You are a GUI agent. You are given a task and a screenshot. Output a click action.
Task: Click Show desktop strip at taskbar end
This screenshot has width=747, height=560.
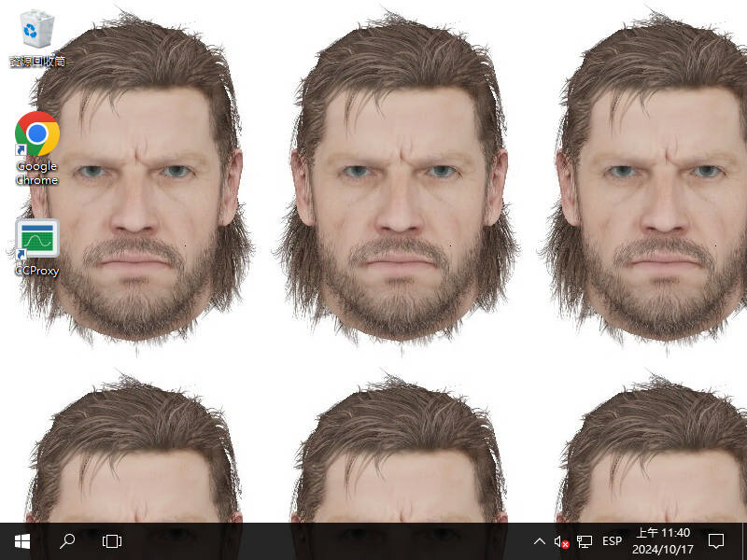(x=744, y=541)
